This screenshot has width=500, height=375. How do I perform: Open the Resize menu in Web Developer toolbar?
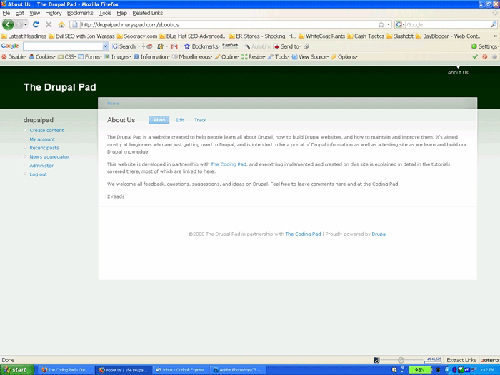tap(253, 57)
